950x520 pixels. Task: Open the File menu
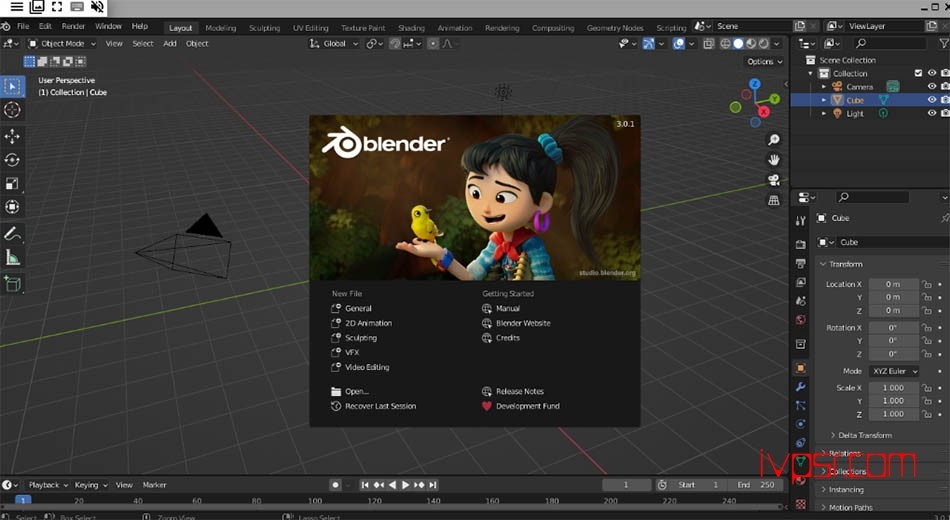tap(23, 27)
